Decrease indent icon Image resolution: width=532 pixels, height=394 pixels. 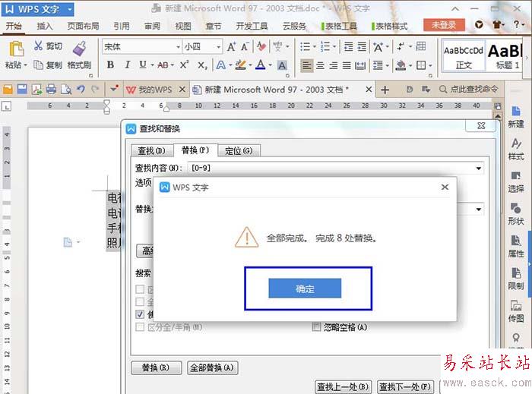[348, 46]
